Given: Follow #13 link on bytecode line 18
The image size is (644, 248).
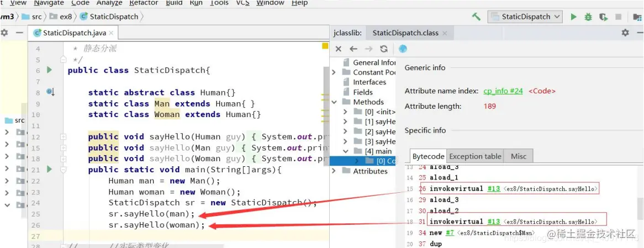Looking at the screenshot, I should tap(494, 221).
